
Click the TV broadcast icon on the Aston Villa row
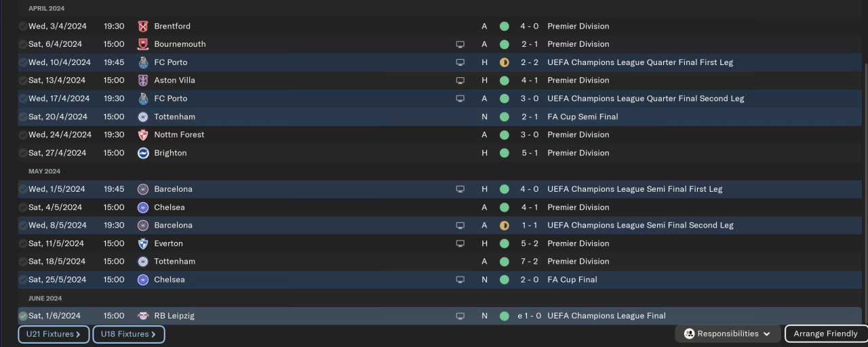(460, 81)
